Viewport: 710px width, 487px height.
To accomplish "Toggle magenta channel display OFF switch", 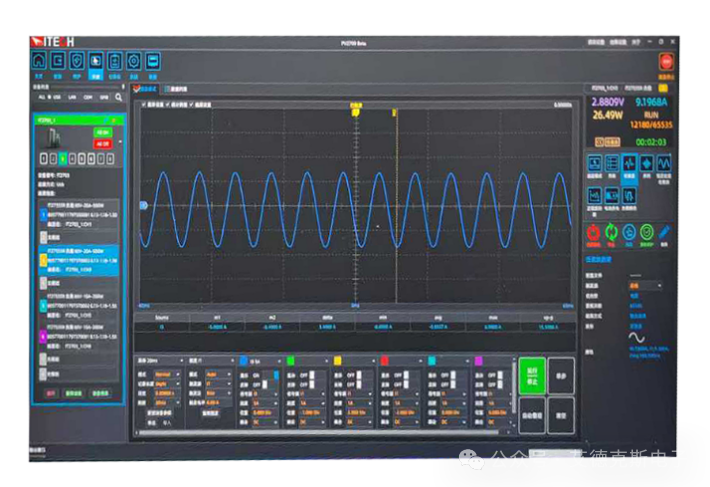I will [500, 375].
